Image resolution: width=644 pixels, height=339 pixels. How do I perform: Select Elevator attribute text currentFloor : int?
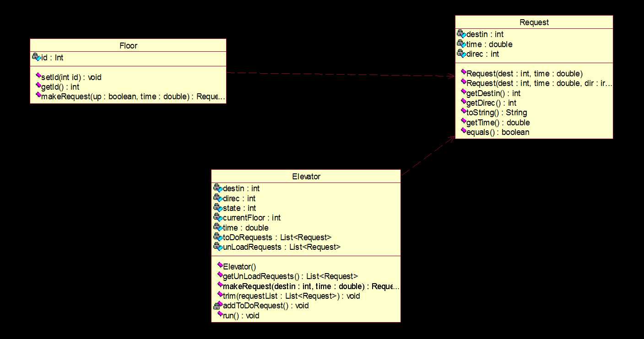click(x=252, y=218)
